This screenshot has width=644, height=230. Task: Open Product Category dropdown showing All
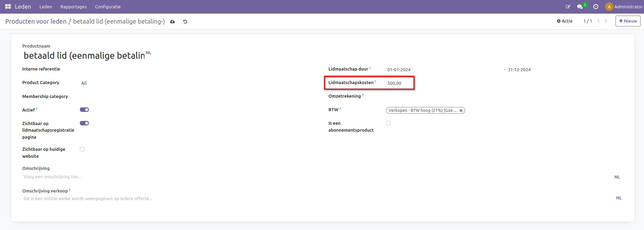[84, 83]
